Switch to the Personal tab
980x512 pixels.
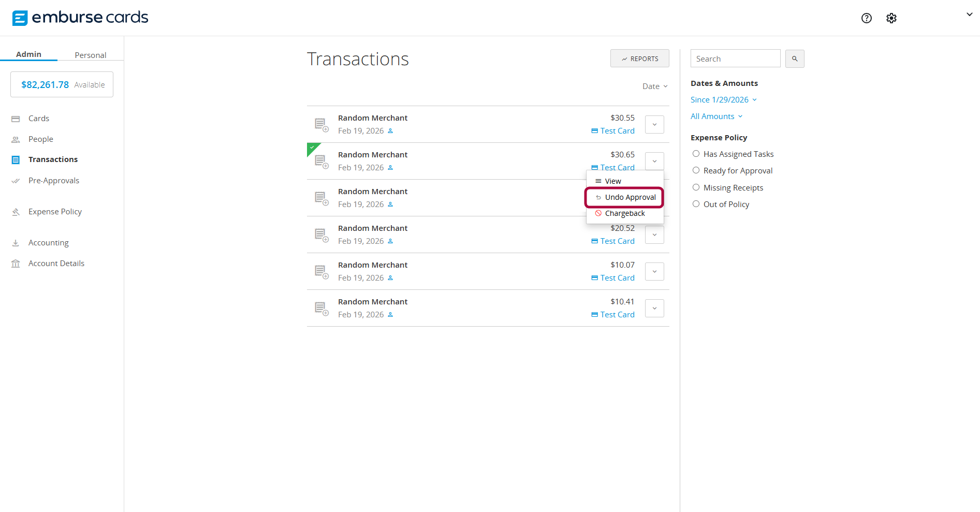click(x=90, y=55)
